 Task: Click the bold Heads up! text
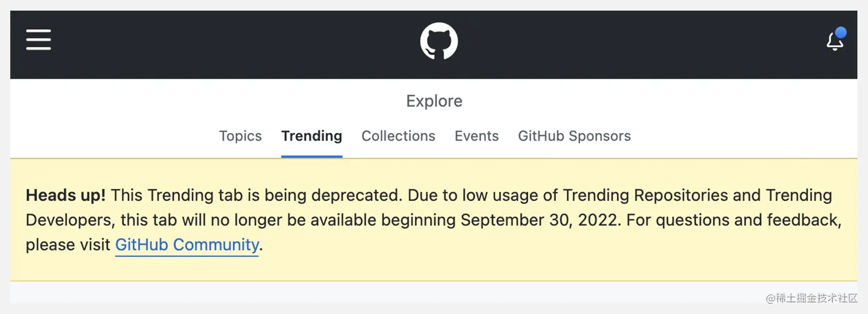(66, 195)
